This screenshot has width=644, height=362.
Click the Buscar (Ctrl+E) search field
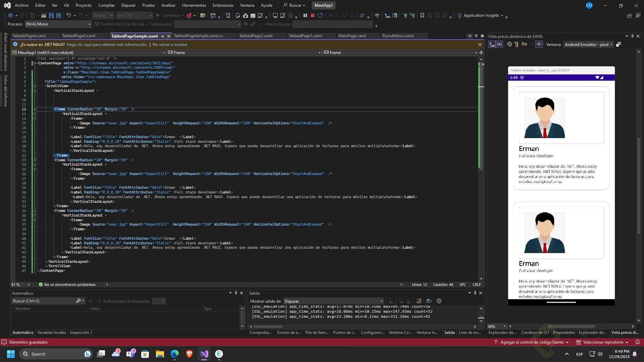pyautogui.click(x=44, y=301)
